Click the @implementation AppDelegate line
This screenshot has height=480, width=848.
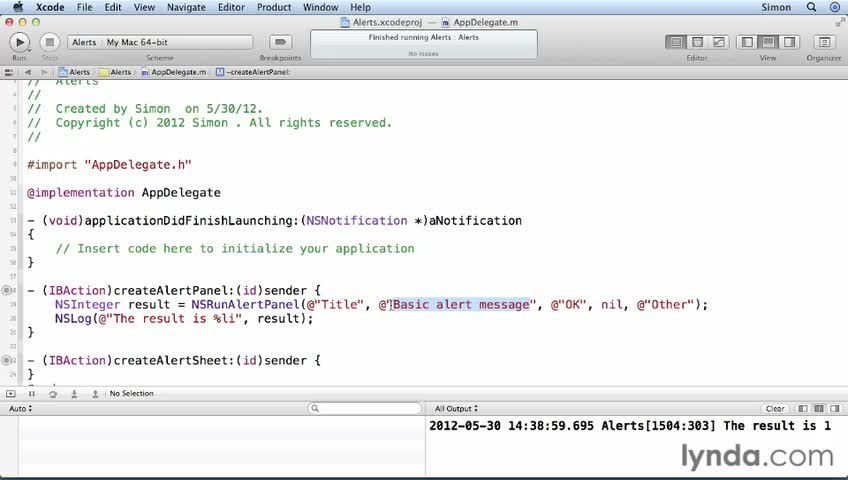[x=124, y=192]
